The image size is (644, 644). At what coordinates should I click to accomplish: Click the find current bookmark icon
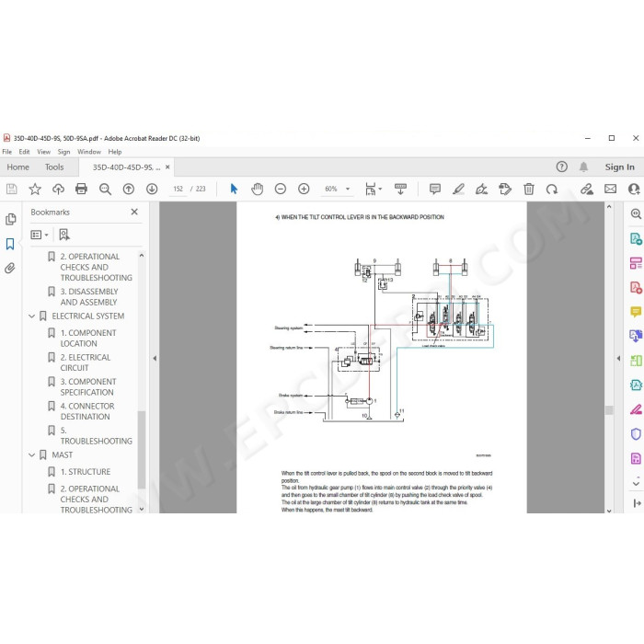(x=64, y=235)
